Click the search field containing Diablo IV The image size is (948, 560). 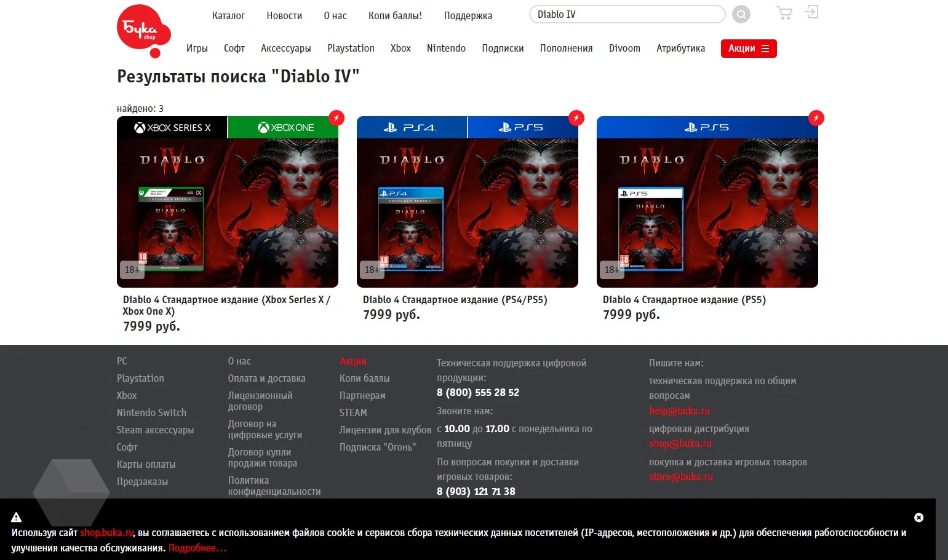pyautogui.click(x=627, y=14)
